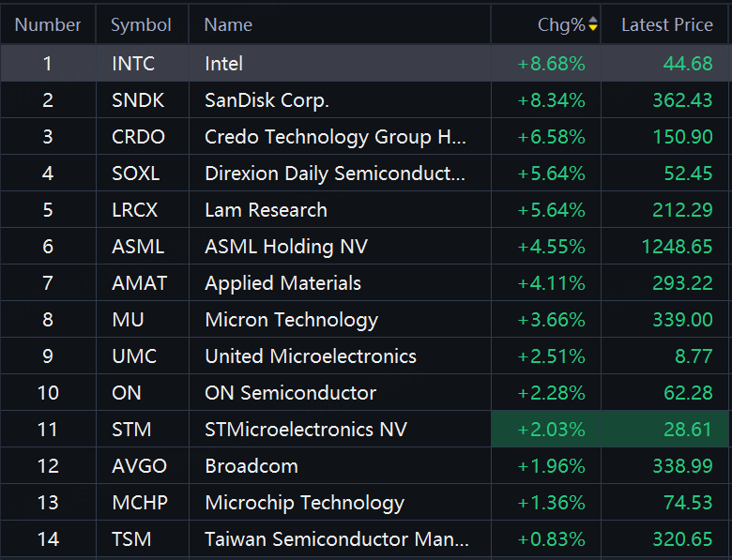The width and height of the screenshot is (732, 560).
Task: Select the Lam Research stock name
Action: click(266, 210)
